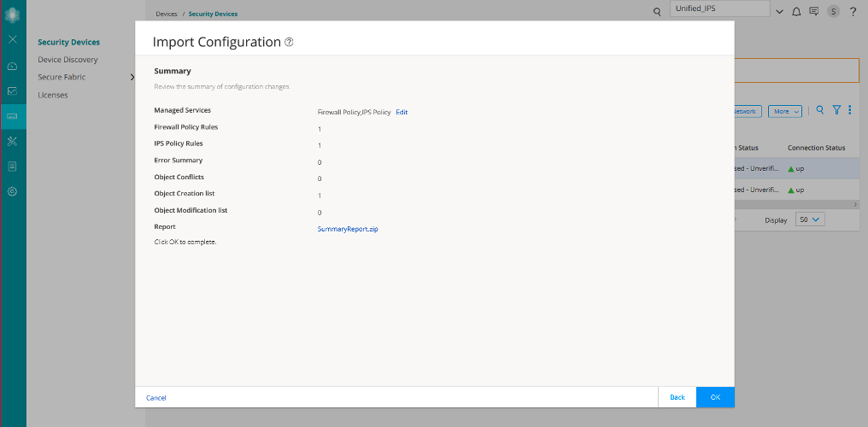Screen dimensions: 868x427
Task: Click OK to complete the import
Action: (715, 397)
